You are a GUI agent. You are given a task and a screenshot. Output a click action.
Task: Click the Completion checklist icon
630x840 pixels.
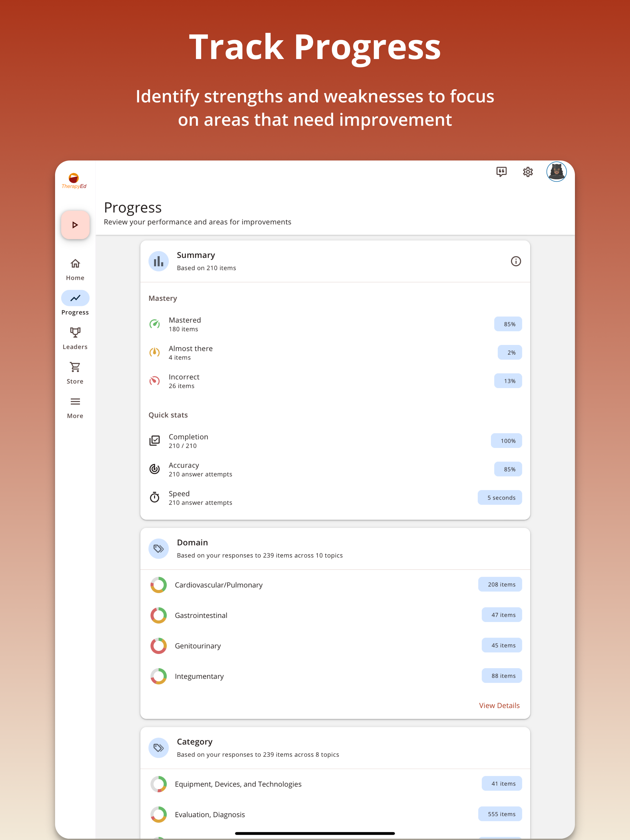pyautogui.click(x=155, y=441)
